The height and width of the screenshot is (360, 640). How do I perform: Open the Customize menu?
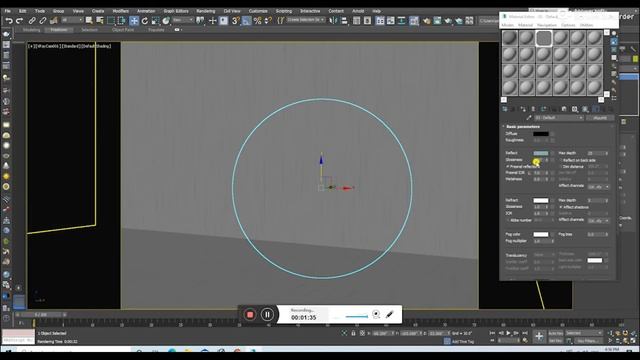tap(258, 11)
